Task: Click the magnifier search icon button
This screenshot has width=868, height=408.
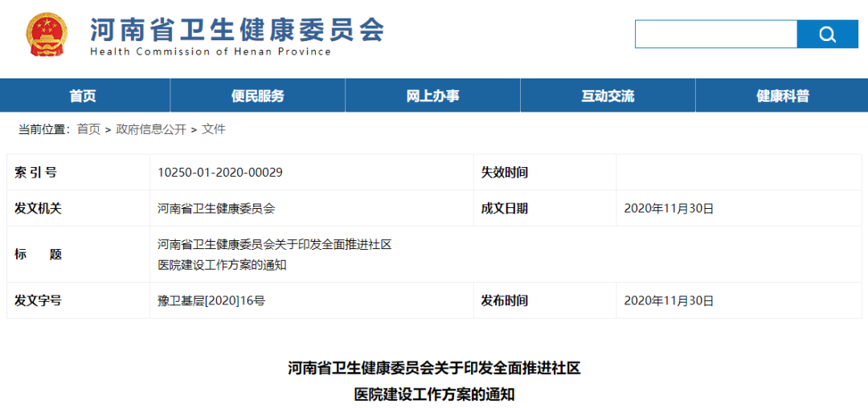Action: coord(827,35)
